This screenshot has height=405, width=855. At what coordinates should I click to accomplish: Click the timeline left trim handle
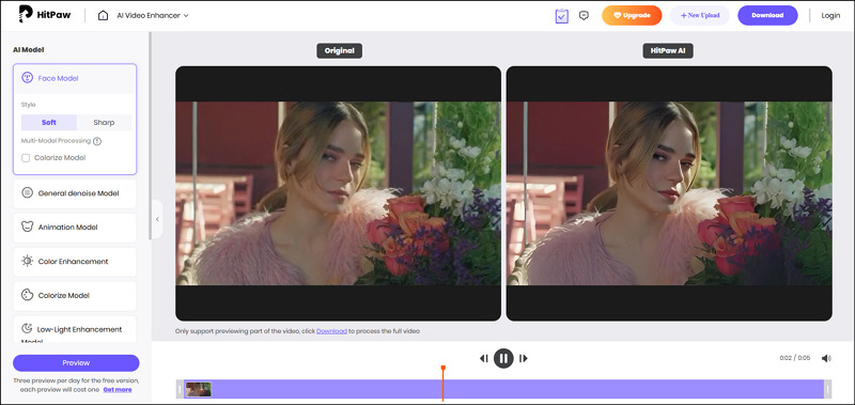click(180, 389)
